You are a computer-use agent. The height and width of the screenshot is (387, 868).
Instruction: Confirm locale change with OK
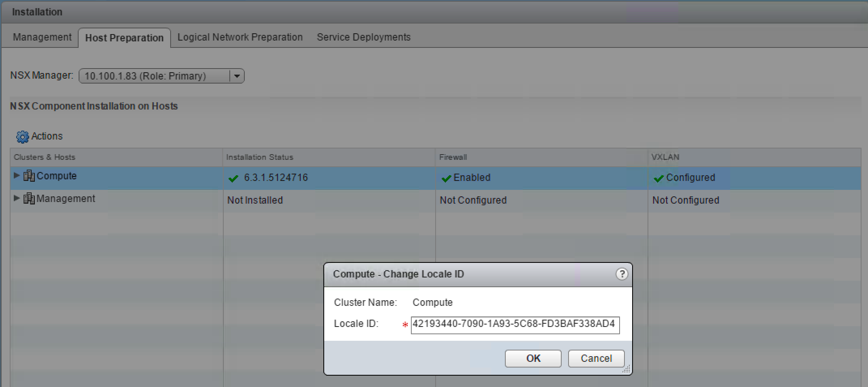(533, 359)
